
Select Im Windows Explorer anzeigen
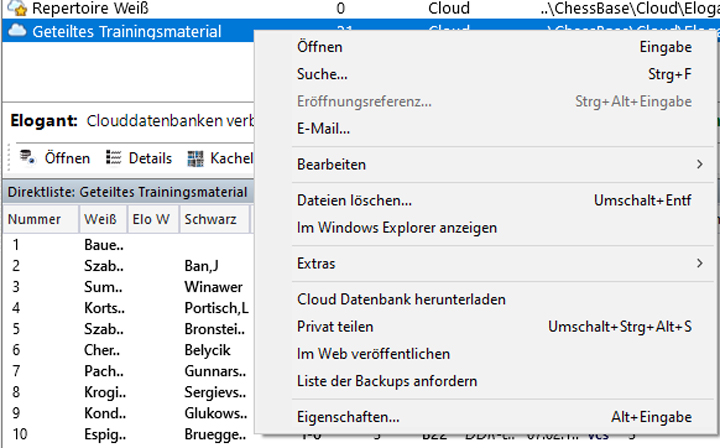click(397, 228)
